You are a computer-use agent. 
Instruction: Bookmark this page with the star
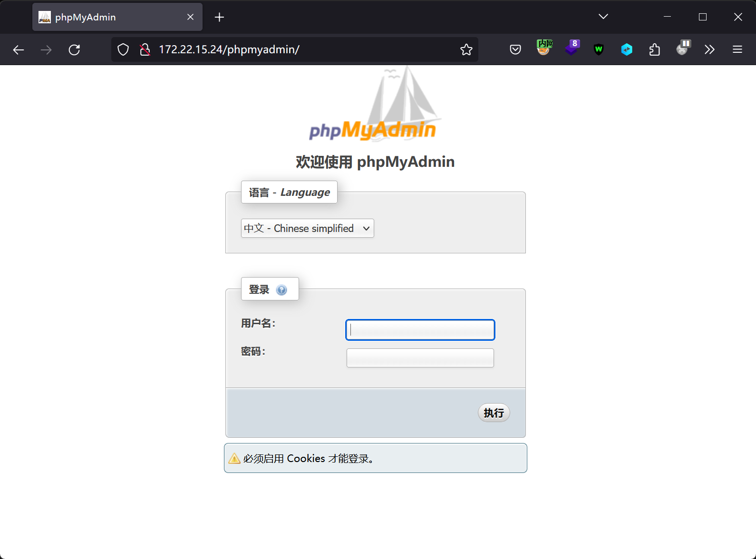[x=466, y=49]
